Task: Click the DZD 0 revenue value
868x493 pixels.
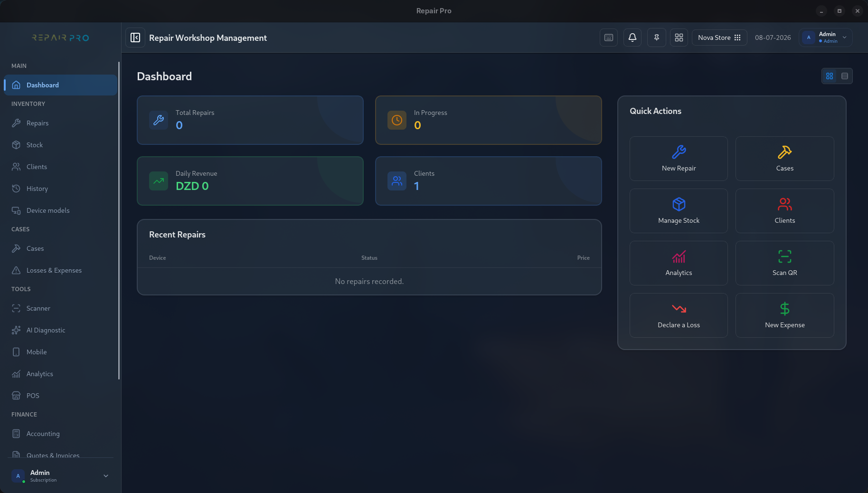Action: pos(192,186)
